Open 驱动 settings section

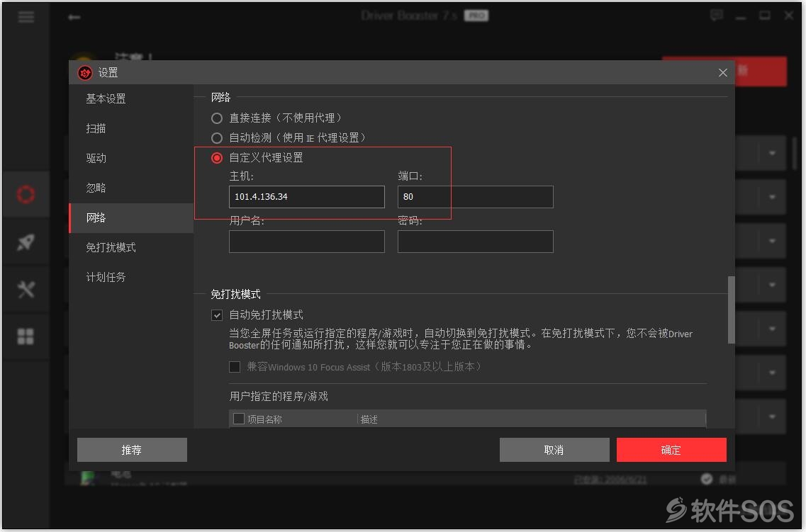131,158
